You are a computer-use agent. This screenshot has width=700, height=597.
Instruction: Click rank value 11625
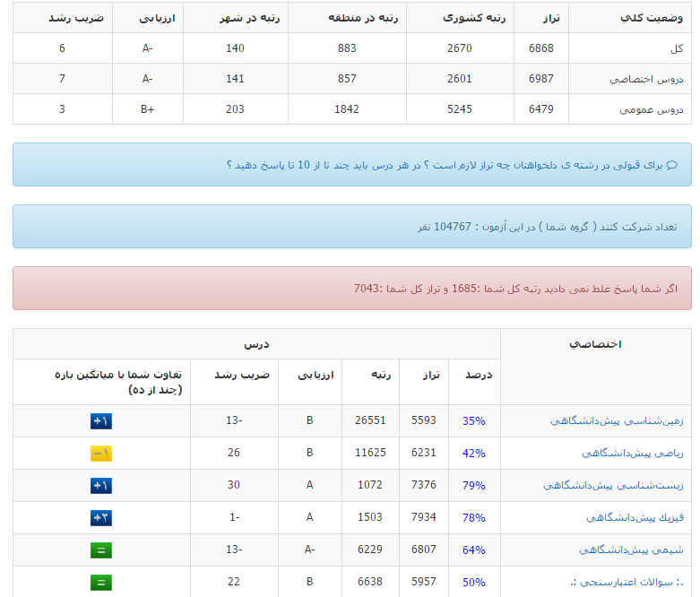370,453
